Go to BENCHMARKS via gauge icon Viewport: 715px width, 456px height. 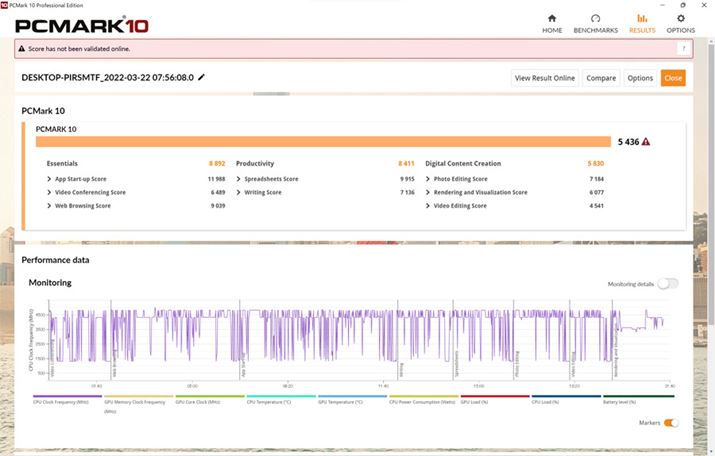click(x=595, y=19)
